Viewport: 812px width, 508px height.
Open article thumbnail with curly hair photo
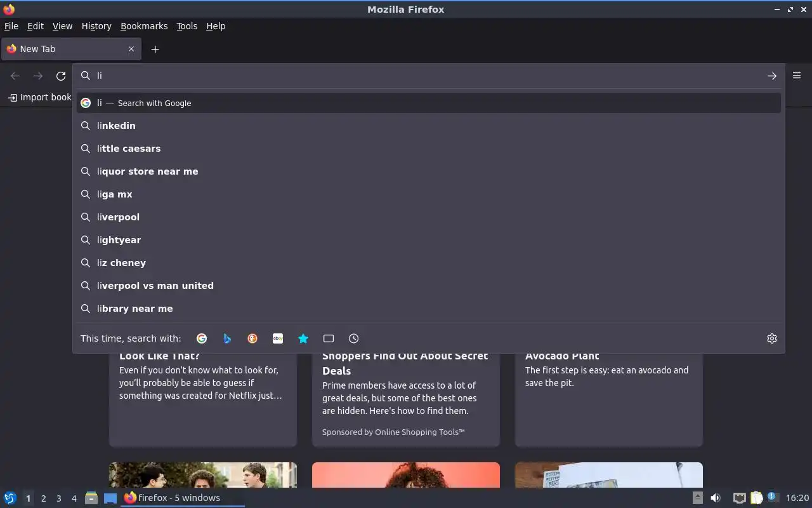click(x=406, y=475)
